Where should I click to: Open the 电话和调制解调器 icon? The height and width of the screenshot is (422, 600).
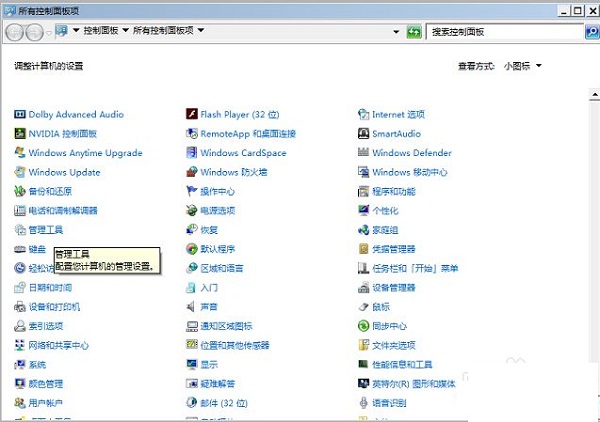point(20,210)
